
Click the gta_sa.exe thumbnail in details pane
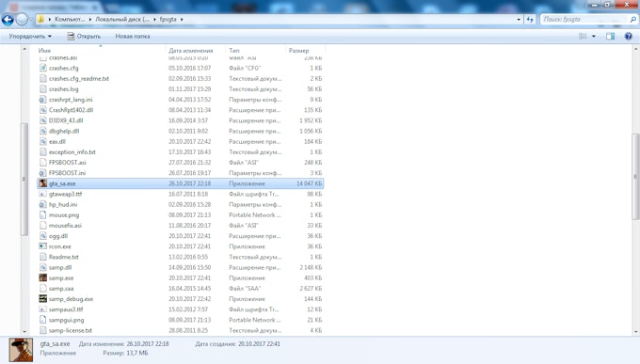[22, 350]
